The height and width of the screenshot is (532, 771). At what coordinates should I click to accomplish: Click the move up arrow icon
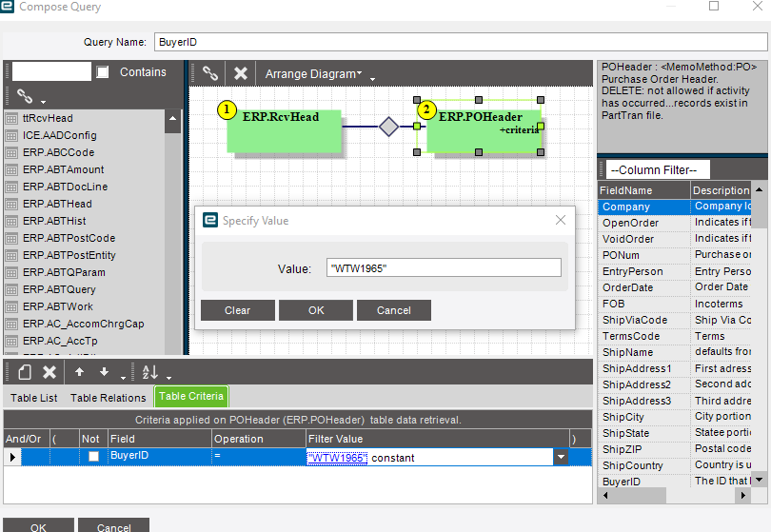[79, 372]
